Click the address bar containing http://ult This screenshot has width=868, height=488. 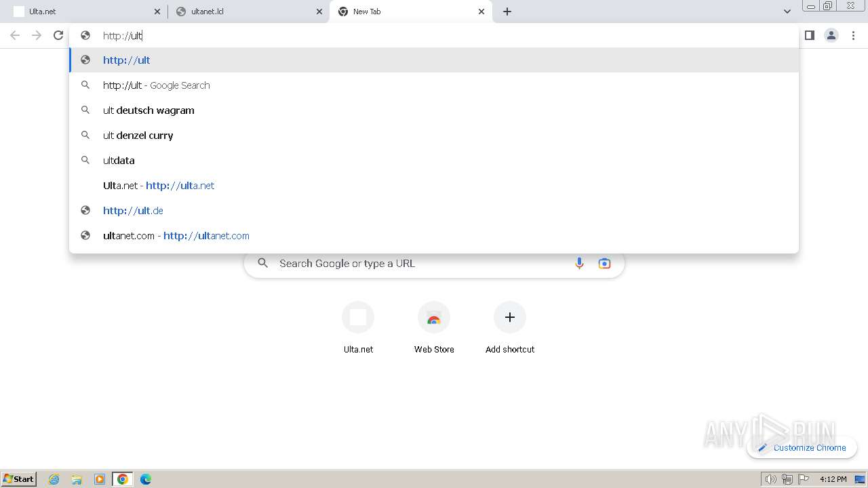[x=434, y=35]
